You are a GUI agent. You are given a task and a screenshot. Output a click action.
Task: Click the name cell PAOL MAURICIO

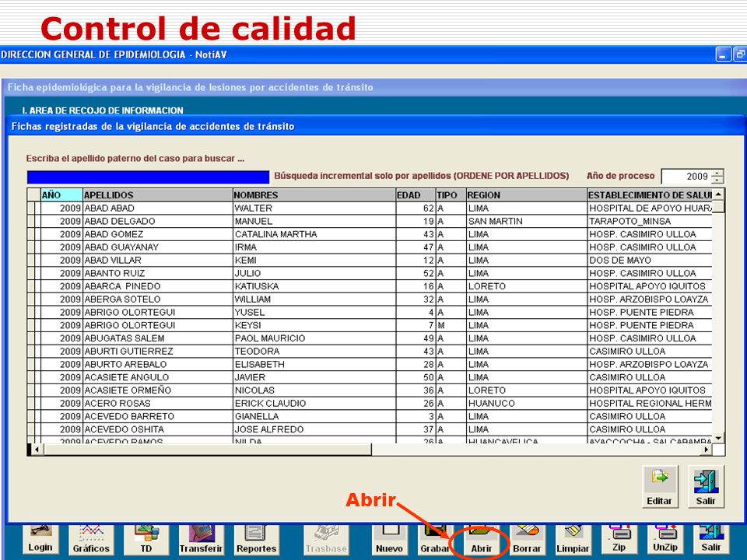tap(314, 338)
